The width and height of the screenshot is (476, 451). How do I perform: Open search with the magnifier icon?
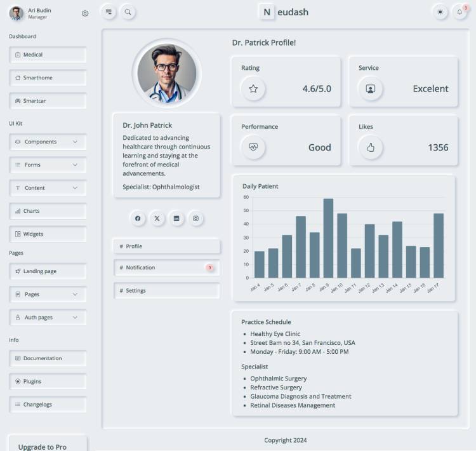pyautogui.click(x=128, y=12)
